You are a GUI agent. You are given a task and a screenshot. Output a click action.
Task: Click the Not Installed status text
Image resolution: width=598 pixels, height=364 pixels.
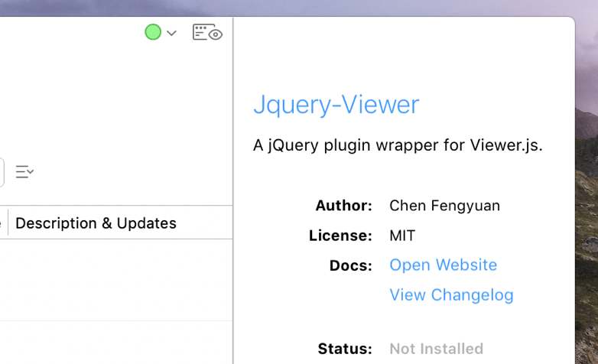[x=437, y=349]
